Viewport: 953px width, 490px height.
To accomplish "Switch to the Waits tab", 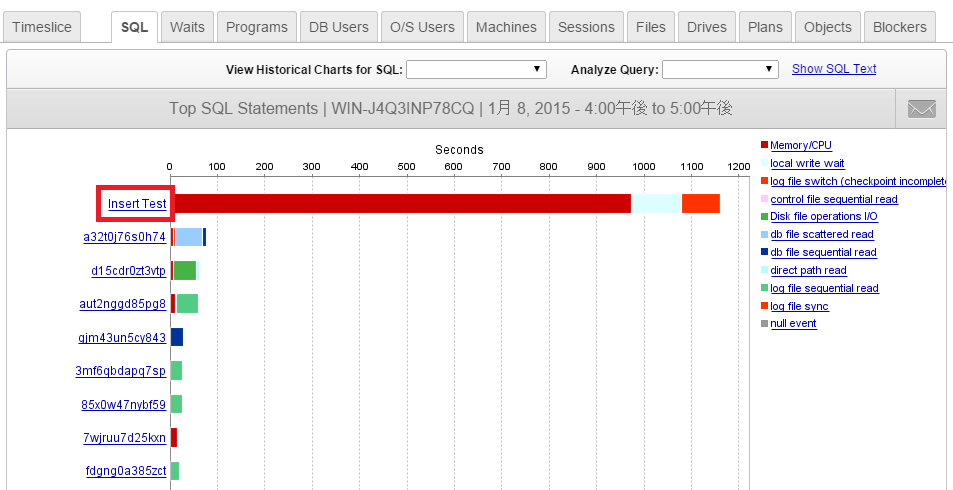I will pyautogui.click(x=187, y=27).
